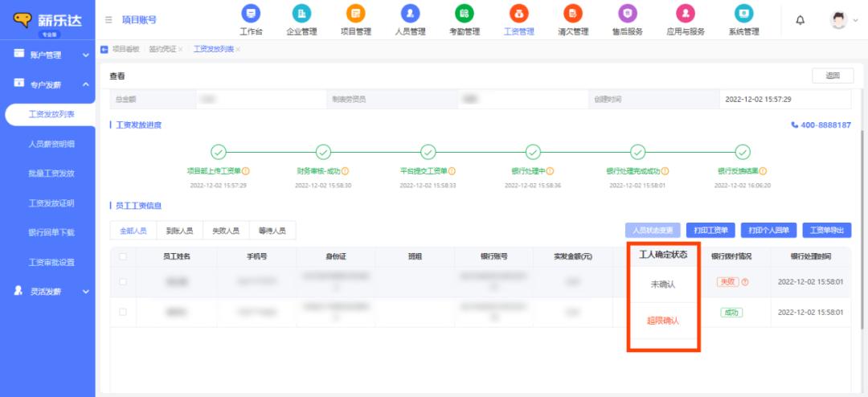Open notifications via the bell icon
This screenshot has width=868, height=397.
800,20
